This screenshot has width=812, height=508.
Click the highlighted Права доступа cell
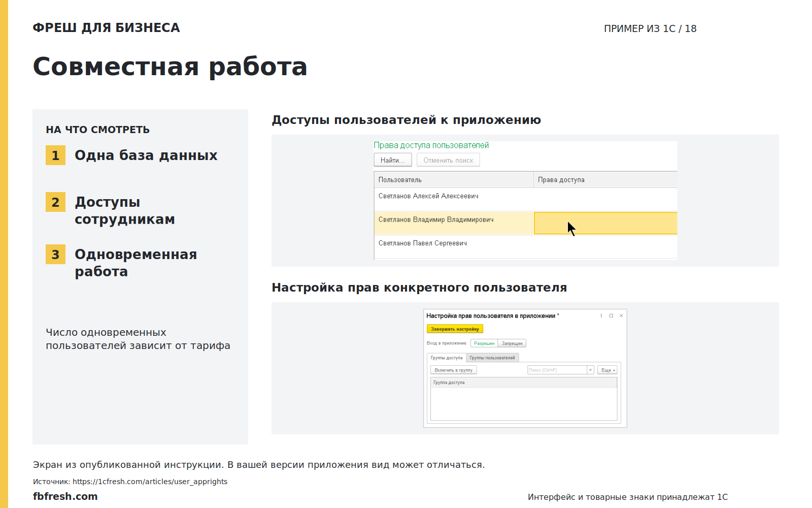[x=605, y=223]
